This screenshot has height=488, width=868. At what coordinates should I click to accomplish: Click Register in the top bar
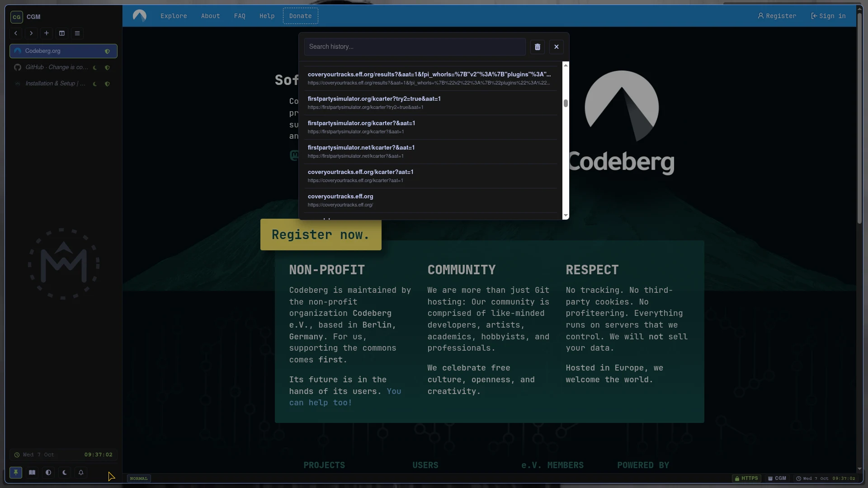[777, 16]
